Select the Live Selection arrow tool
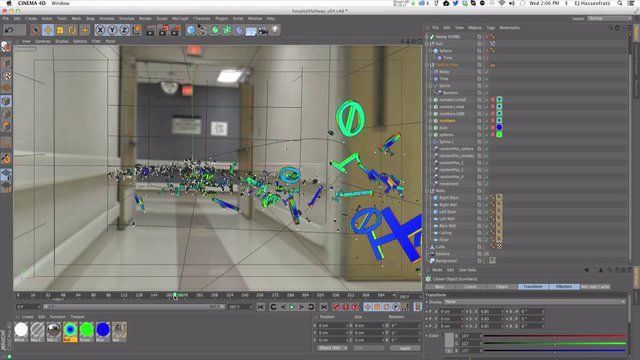Image resolution: width=640 pixels, height=360 pixels. click(x=36, y=30)
